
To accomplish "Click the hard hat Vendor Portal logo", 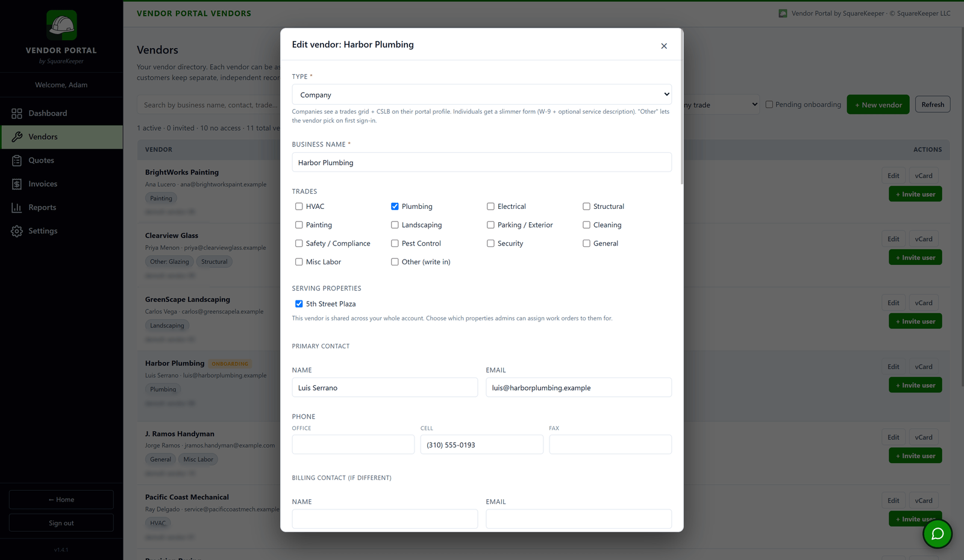I will click(x=61, y=25).
